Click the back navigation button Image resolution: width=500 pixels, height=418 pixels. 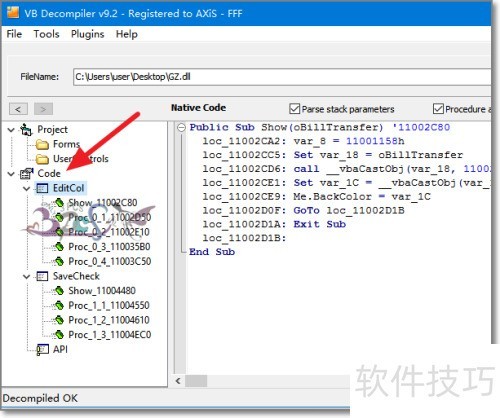tap(18, 109)
